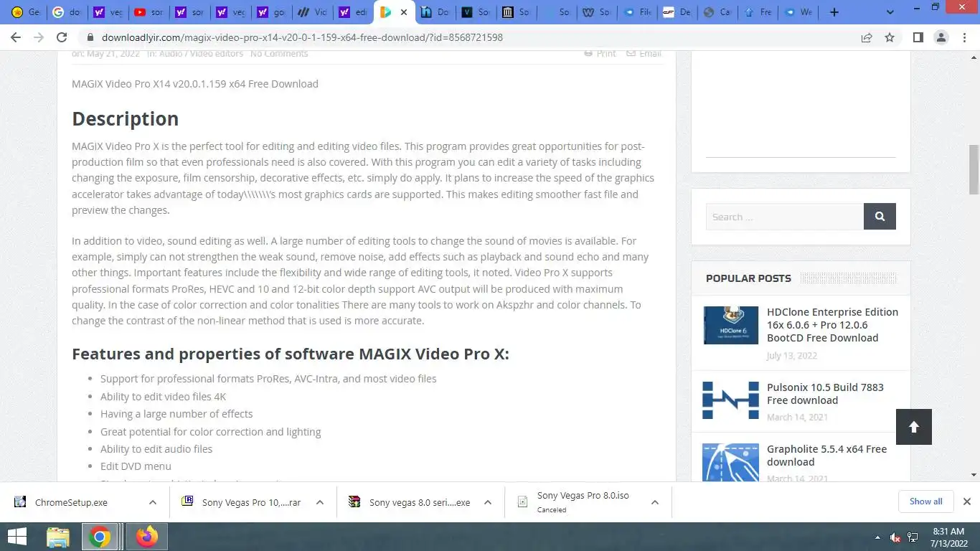Expand options for ChromeSetup.exe download
Viewport: 980px width, 551px height.
coord(153,502)
